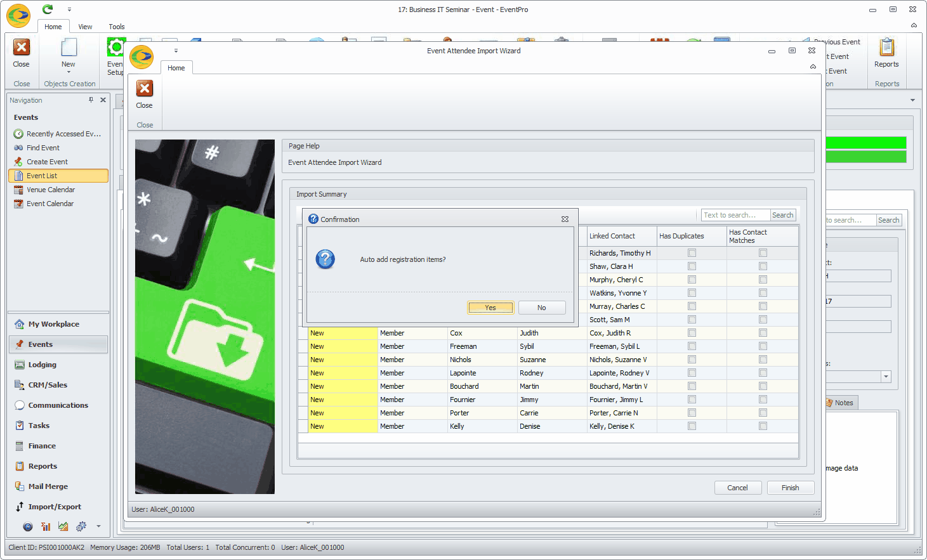Switch to Communications module
Viewport: 927px width, 560px height.
58,405
